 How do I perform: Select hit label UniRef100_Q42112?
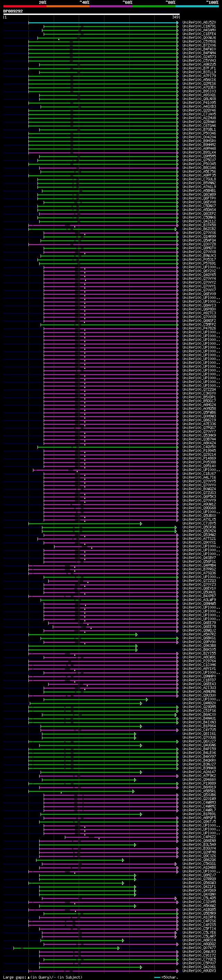(199, 221)
